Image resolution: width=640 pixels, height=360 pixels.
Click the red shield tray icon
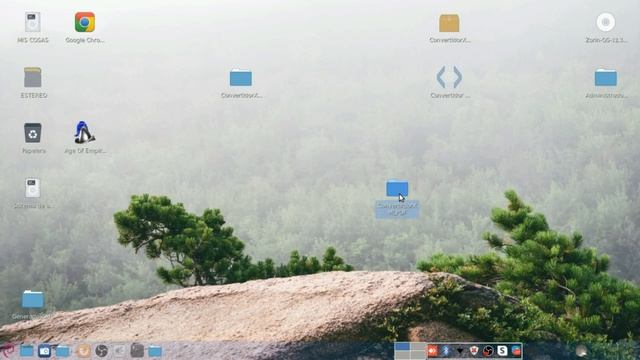[x=474, y=351]
